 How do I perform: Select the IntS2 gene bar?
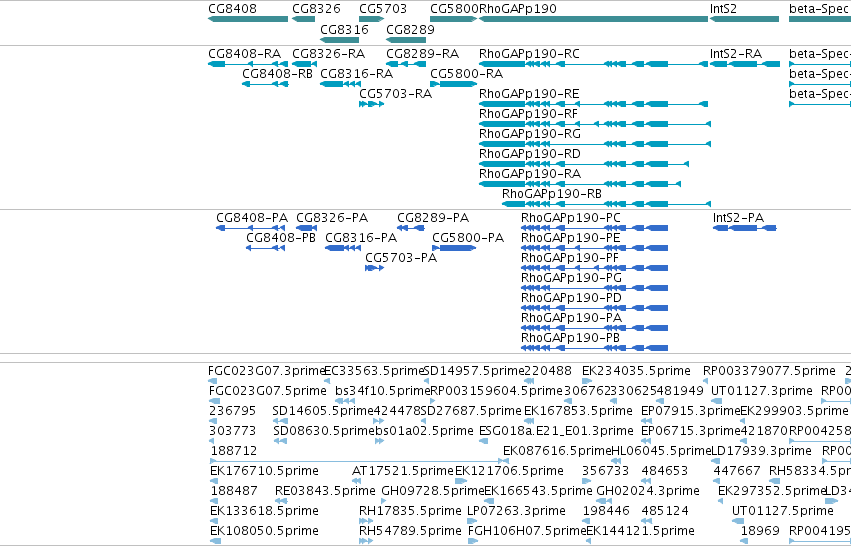coord(744,19)
